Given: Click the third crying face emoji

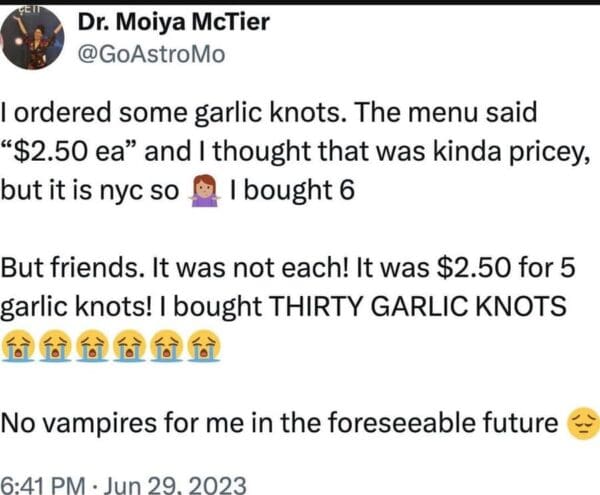Looking at the screenshot, I should coord(93,348).
